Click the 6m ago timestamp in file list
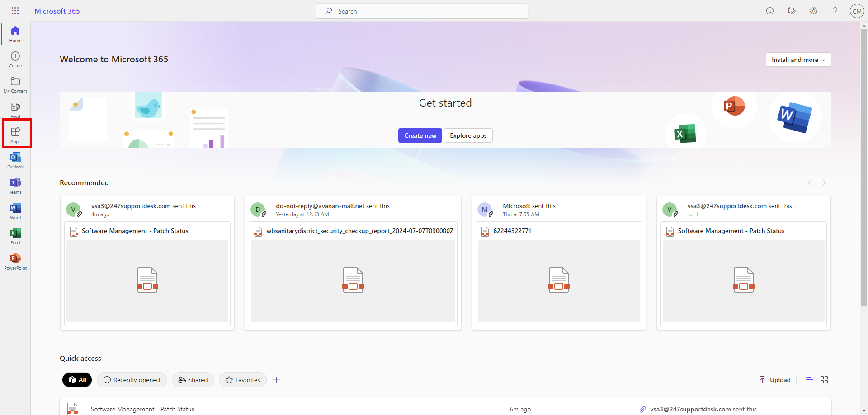This screenshot has width=868, height=415. pos(520,409)
